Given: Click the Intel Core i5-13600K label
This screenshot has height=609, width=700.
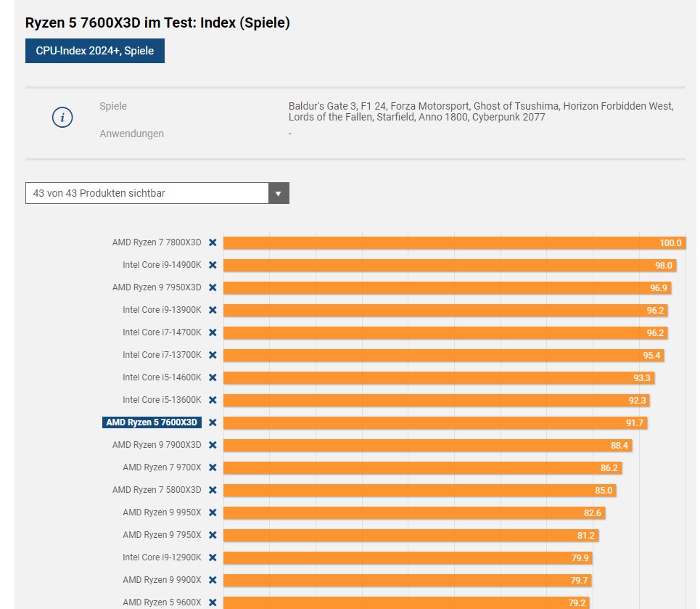Looking at the screenshot, I should click(162, 399).
